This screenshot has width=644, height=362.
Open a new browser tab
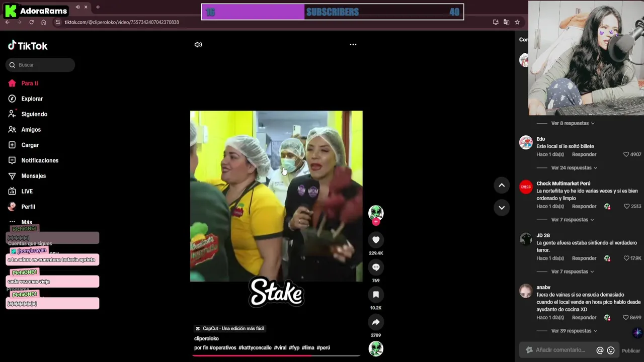pos(98,7)
